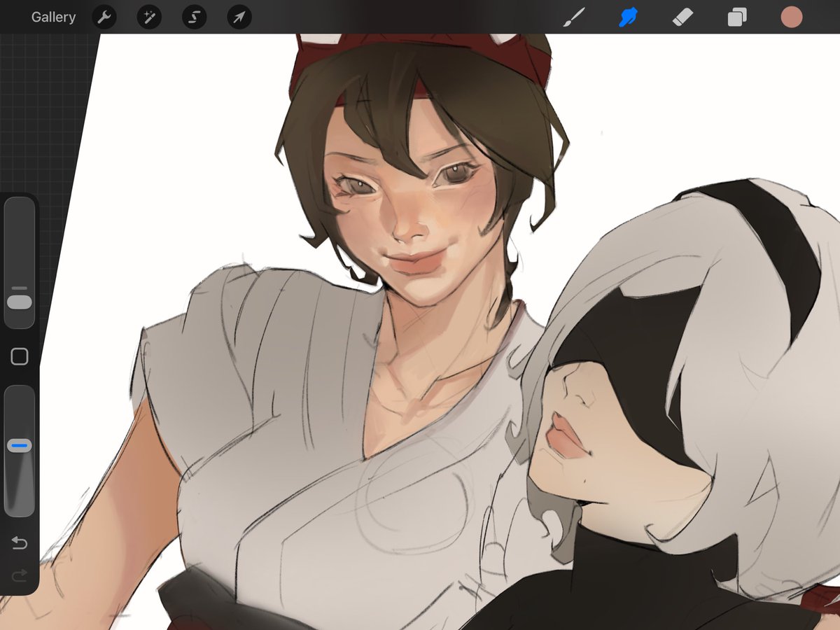Activate the Transform arrow tool
The height and width of the screenshot is (630, 840).
[239, 17]
